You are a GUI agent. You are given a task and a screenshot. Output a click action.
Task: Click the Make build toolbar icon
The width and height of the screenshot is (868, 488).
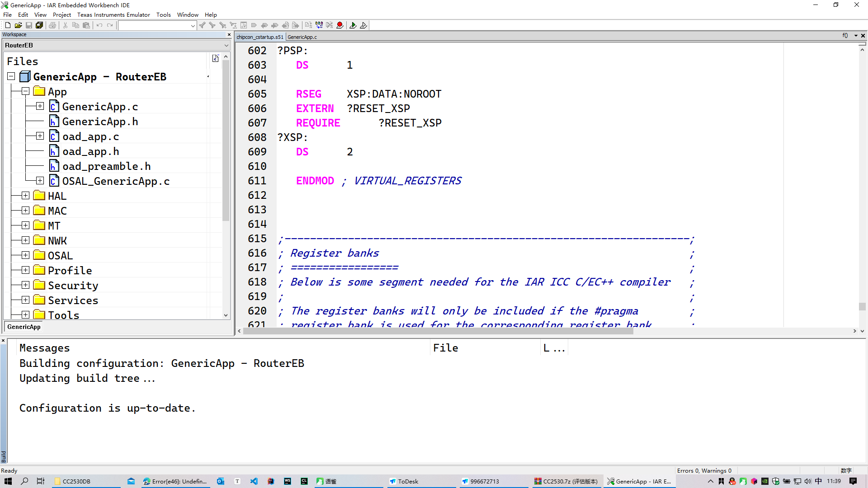click(x=319, y=25)
